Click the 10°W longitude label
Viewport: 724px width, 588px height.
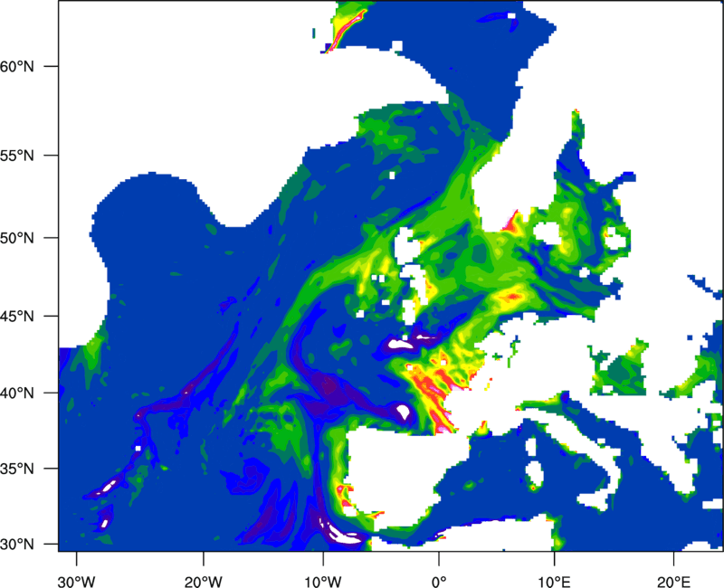[323, 582]
